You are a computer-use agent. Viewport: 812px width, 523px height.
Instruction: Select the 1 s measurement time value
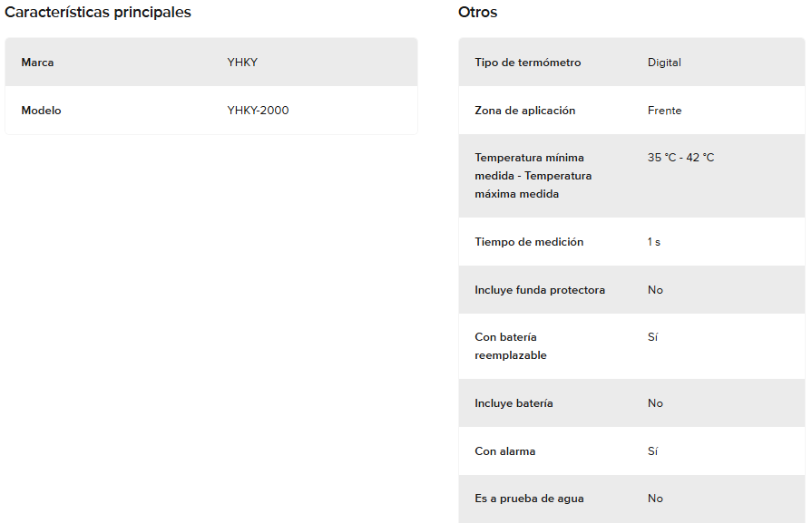[x=653, y=242]
